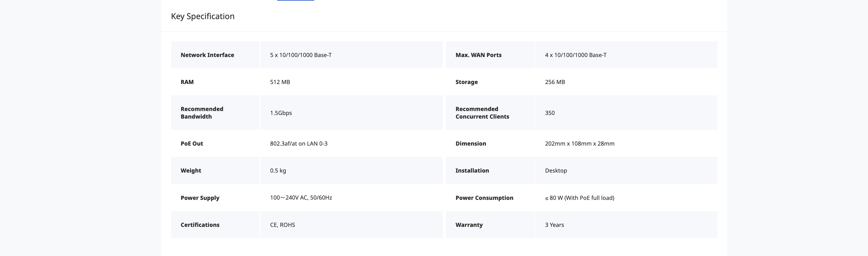Screen dimensions: 868x256
Task: Click the Max. WAN Ports label
Action: coord(478,55)
